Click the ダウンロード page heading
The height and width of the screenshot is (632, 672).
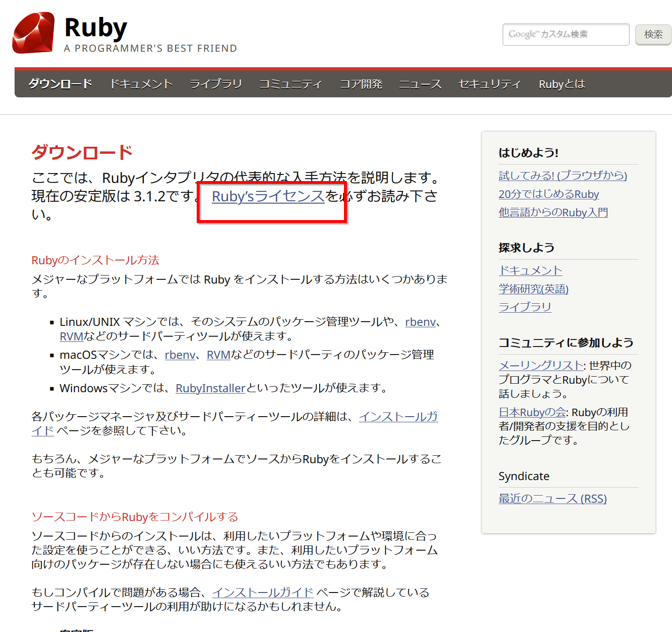(x=82, y=152)
